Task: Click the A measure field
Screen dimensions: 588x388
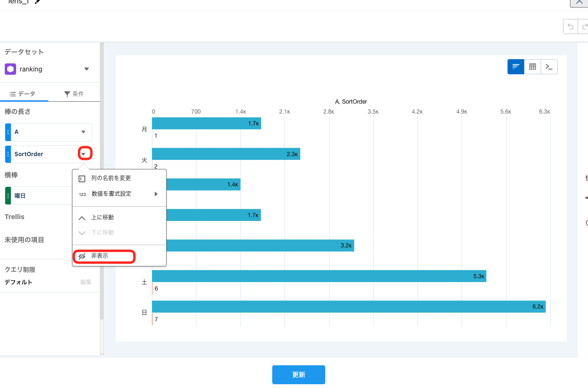Action: [48, 132]
